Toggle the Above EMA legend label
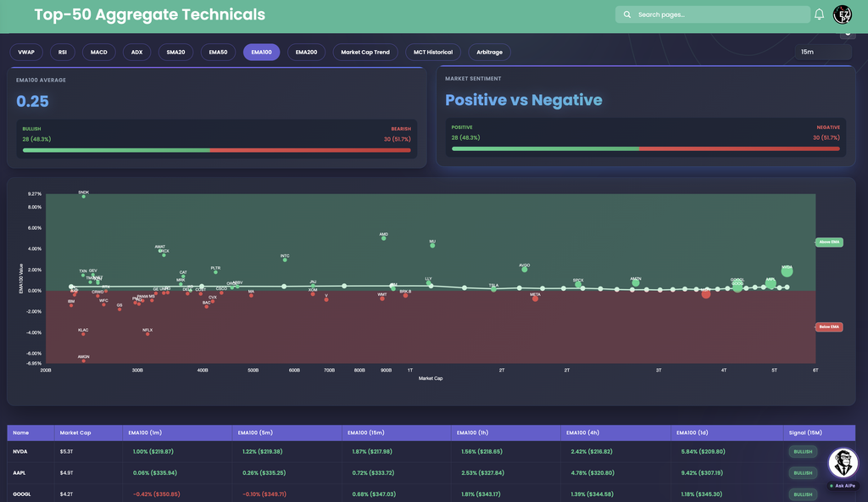The width and height of the screenshot is (868, 502). pos(829,243)
